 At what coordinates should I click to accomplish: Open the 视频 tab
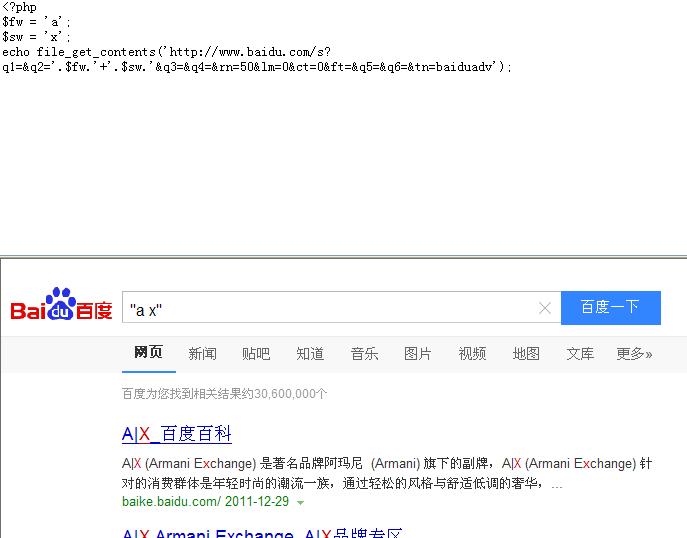472,353
